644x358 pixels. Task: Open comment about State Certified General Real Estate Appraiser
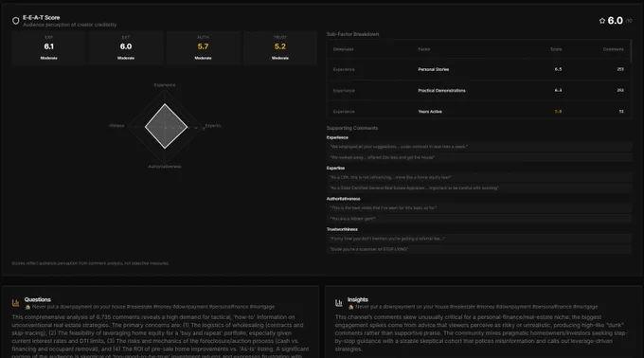pos(479,188)
